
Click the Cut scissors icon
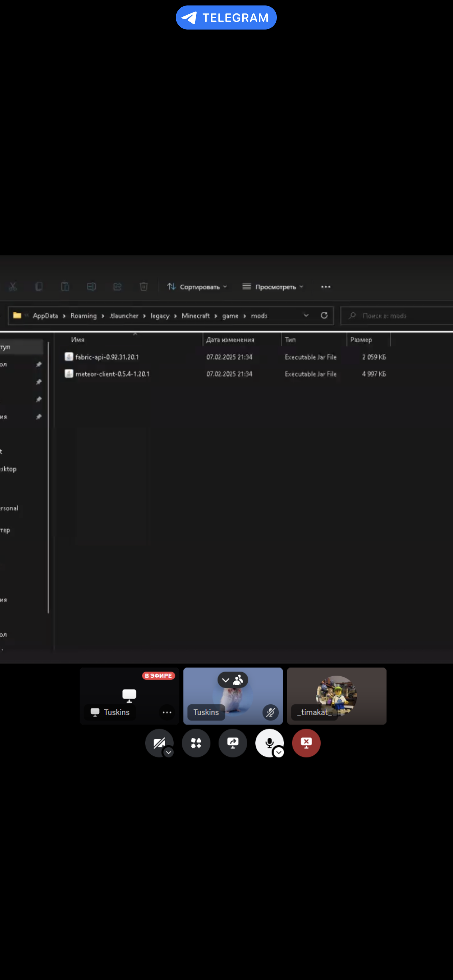coord(13,287)
